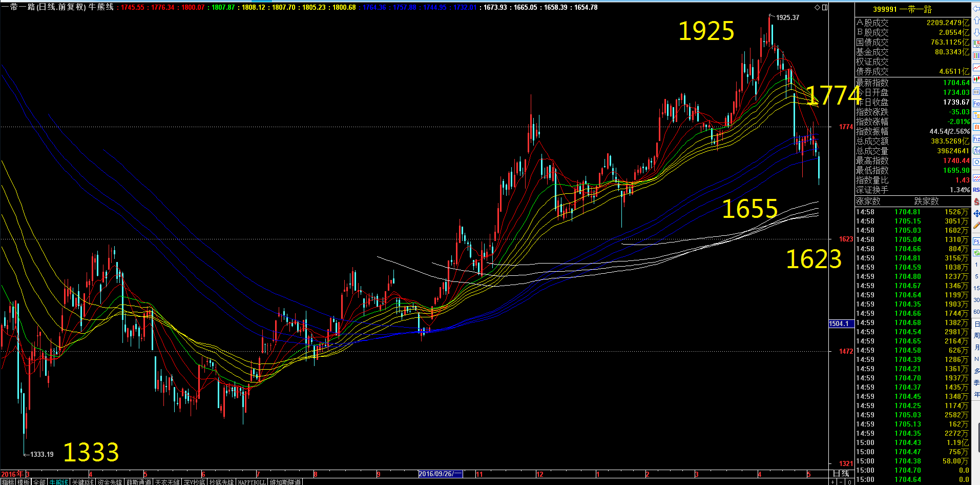980x485 pixels.
Task: Click the 总成交额 value 383.5269亿
Action: (950, 141)
